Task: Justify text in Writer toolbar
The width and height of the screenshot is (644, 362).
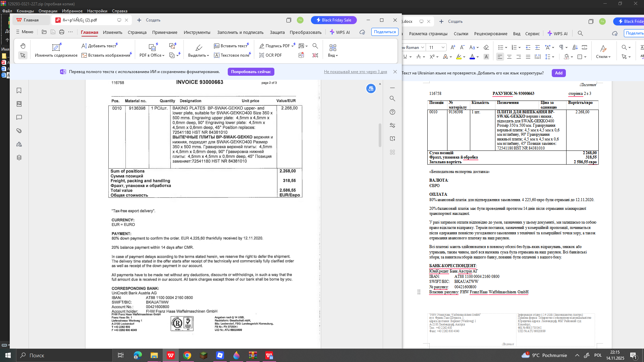Action: [528, 57]
